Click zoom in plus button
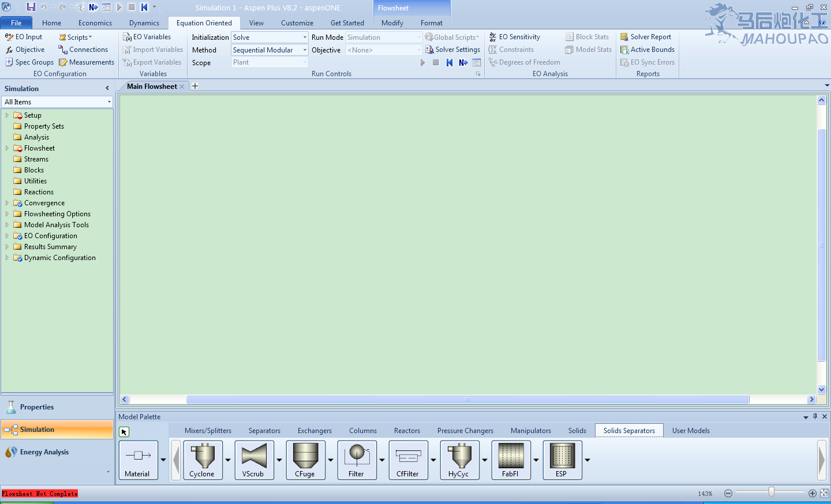 click(812, 493)
